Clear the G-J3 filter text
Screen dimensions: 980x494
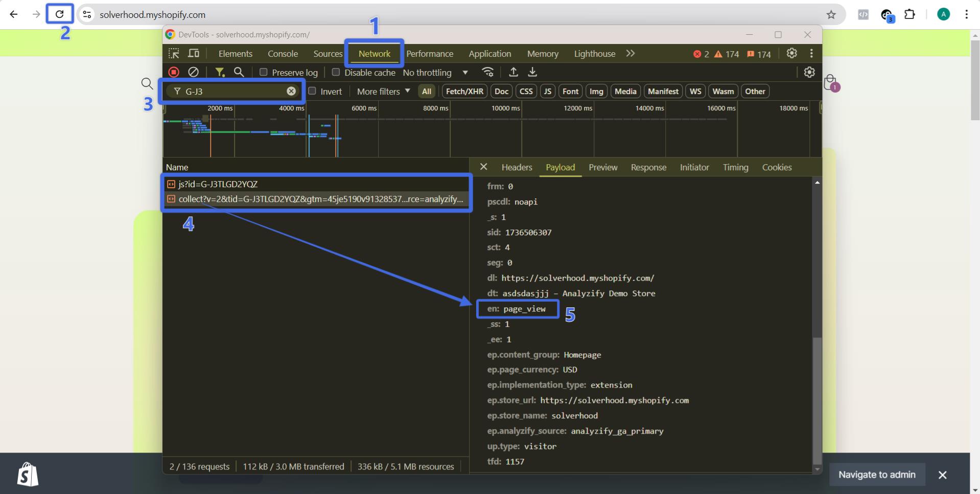(x=291, y=91)
